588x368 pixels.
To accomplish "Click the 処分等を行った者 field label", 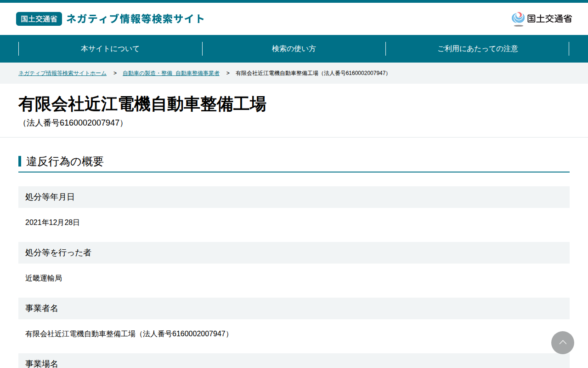I will coord(58,253).
